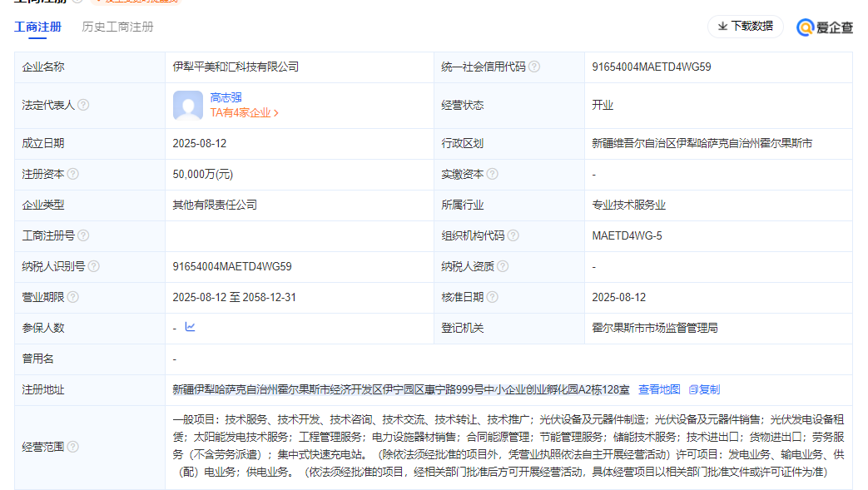Click the 登记机关 row label

(462, 328)
